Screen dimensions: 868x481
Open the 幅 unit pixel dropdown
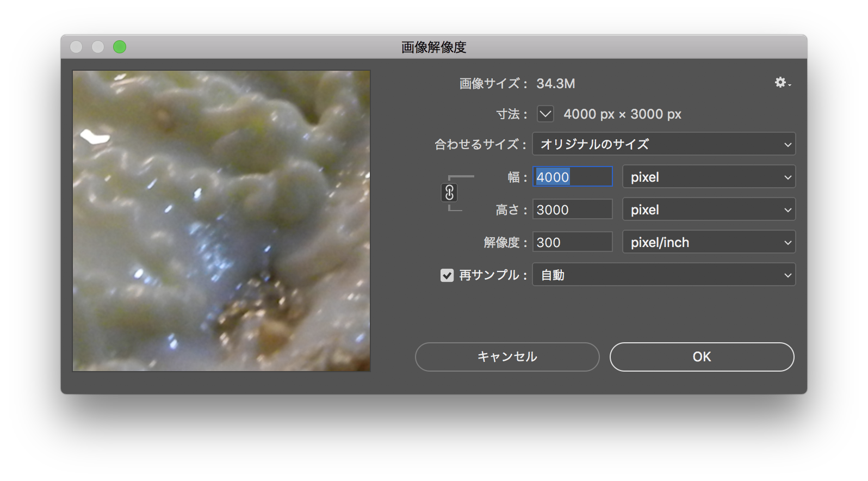[x=709, y=177]
